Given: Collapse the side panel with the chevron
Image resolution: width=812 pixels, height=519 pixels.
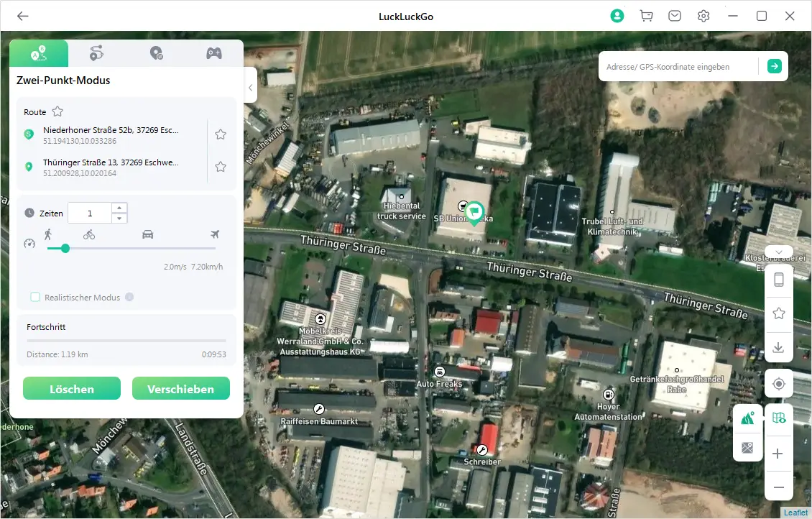Looking at the screenshot, I should pos(250,88).
